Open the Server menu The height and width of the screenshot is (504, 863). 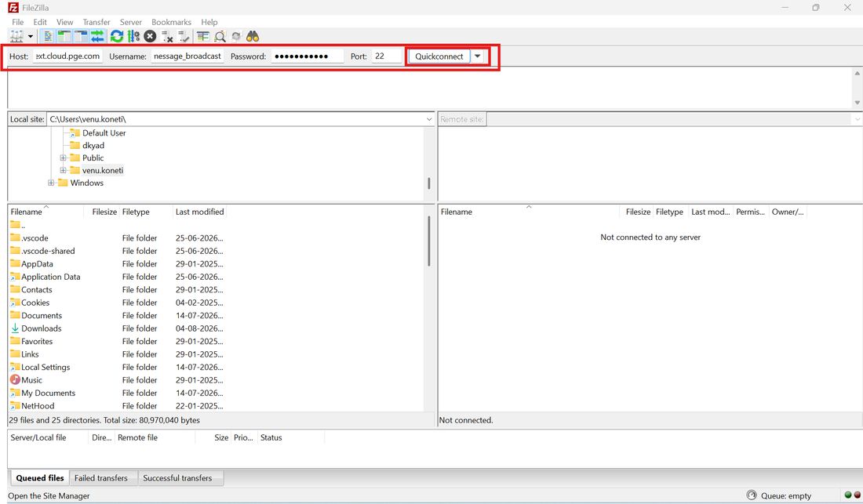coord(130,22)
